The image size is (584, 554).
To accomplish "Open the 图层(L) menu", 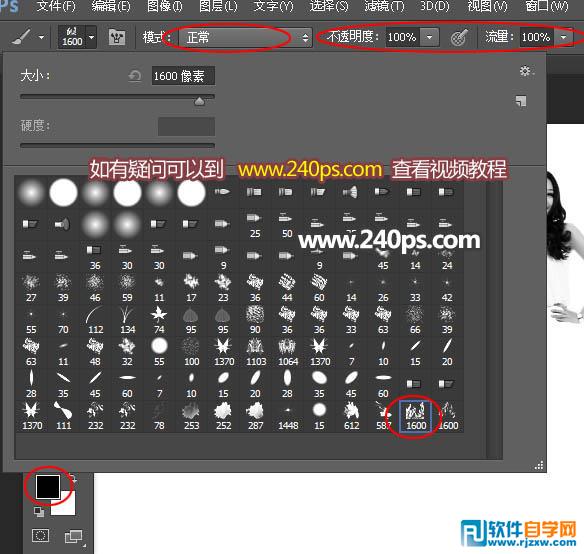I will pyautogui.click(x=218, y=7).
